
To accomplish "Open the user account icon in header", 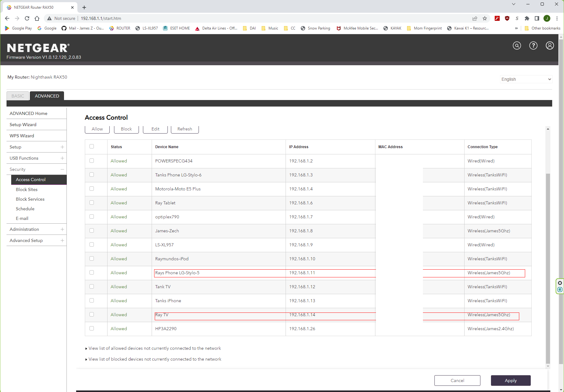I will coord(550,46).
